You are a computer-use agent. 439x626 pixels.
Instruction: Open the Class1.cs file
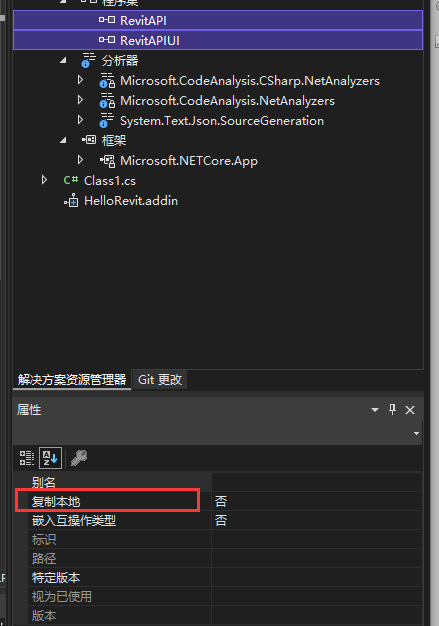click(x=110, y=180)
